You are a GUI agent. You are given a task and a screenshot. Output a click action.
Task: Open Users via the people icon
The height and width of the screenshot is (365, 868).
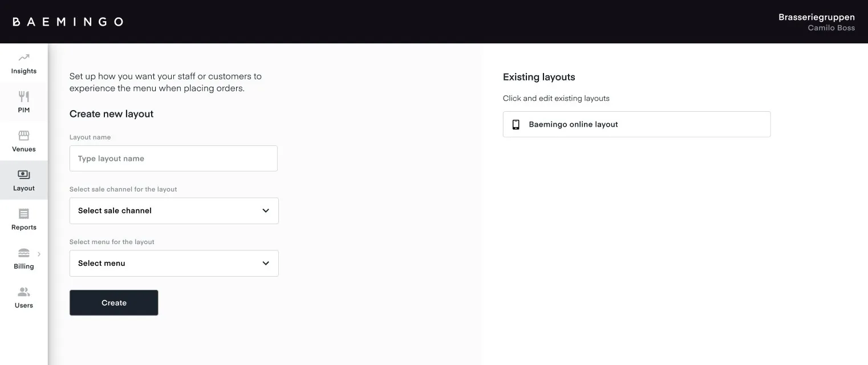tap(24, 292)
